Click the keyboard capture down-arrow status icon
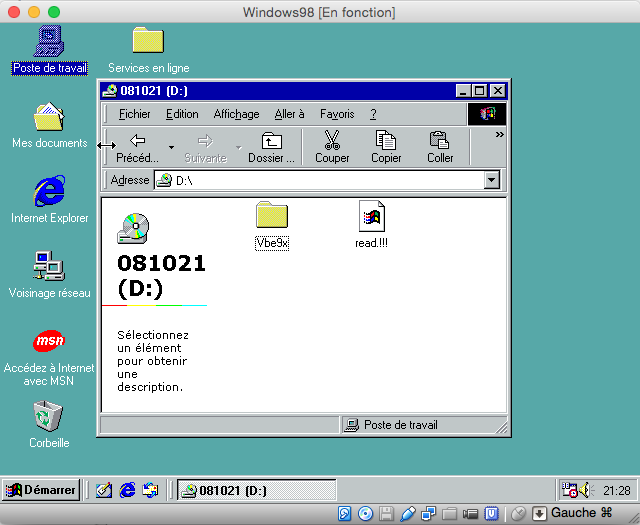This screenshot has height=525, width=640. (539, 514)
